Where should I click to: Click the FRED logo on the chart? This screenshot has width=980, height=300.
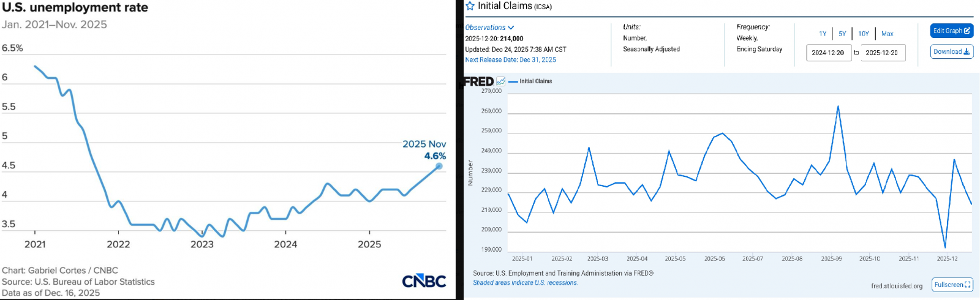coord(478,81)
